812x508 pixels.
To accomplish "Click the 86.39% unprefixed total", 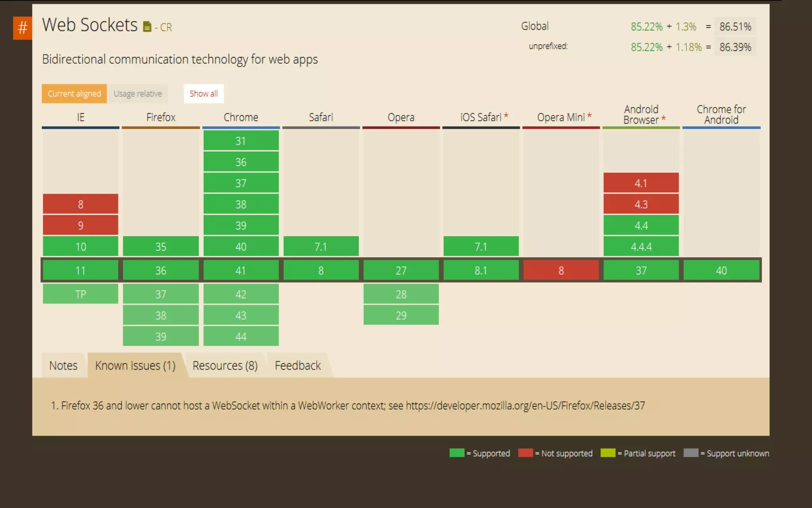I will pyautogui.click(x=735, y=47).
